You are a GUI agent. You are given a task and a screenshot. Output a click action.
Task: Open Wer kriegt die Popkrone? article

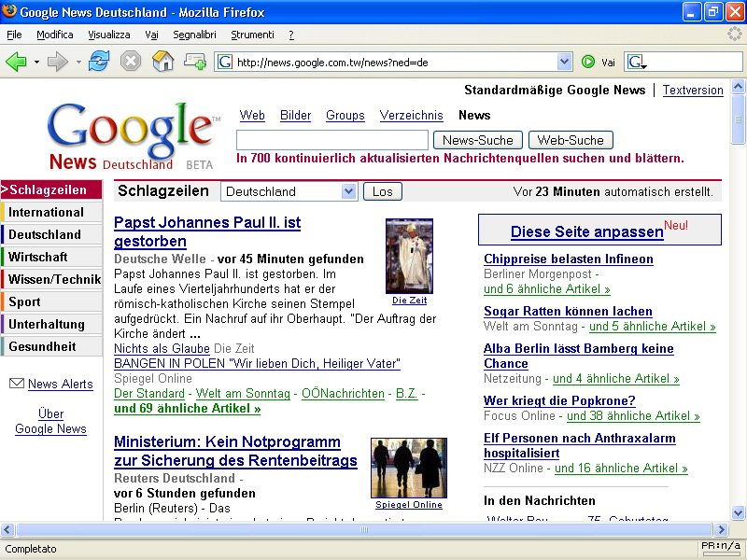[559, 401]
